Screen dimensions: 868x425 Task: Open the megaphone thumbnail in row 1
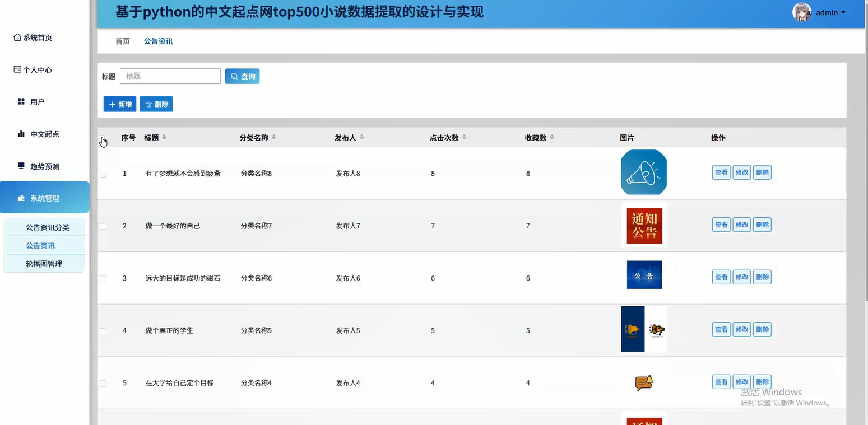pos(644,172)
